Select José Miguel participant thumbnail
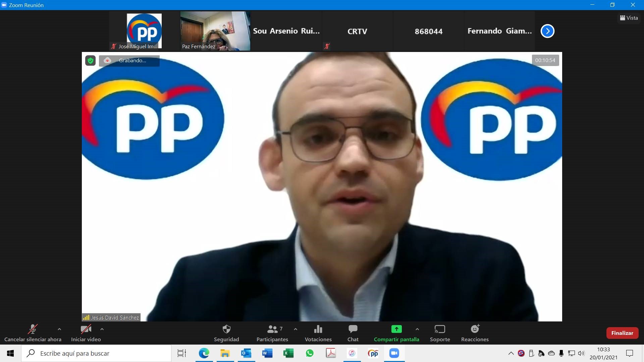The image size is (644, 362). (x=144, y=31)
